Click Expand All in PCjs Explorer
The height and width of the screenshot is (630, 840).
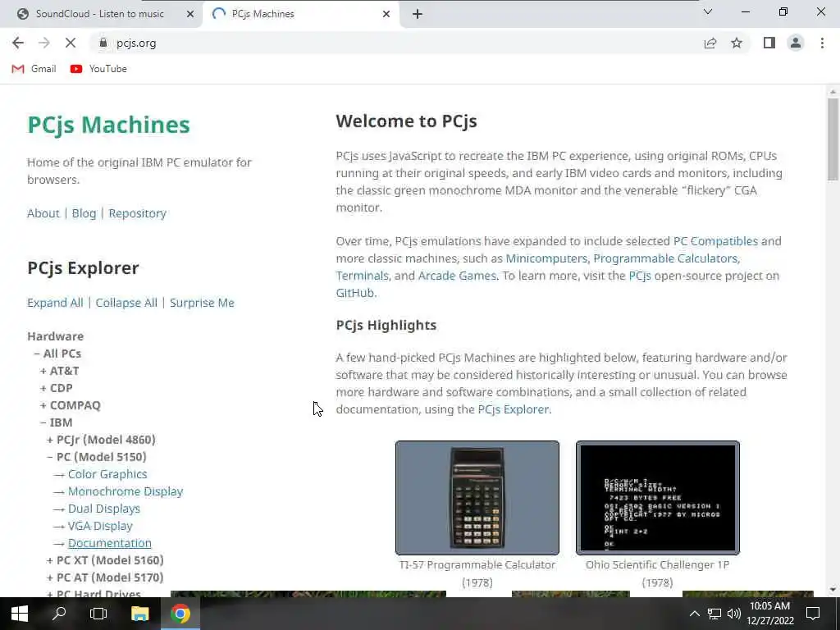tap(55, 303)
